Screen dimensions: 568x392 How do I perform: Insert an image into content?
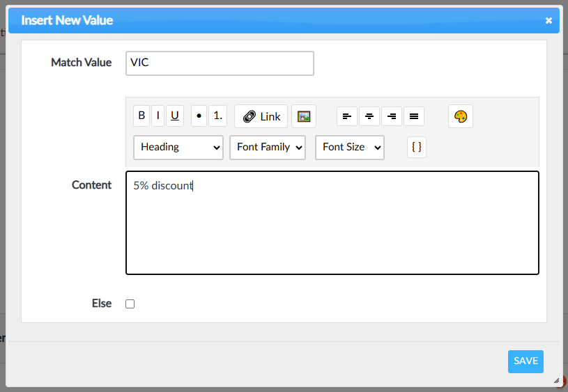(x=303, y=116)
